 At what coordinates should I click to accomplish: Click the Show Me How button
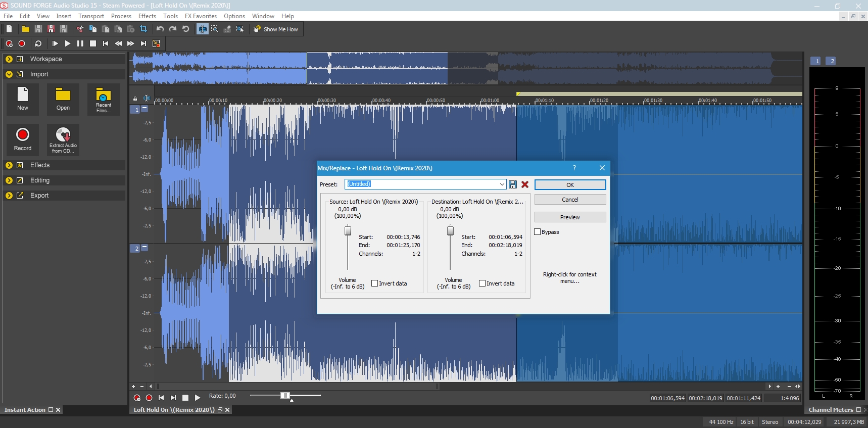click(x=276, y=29)
